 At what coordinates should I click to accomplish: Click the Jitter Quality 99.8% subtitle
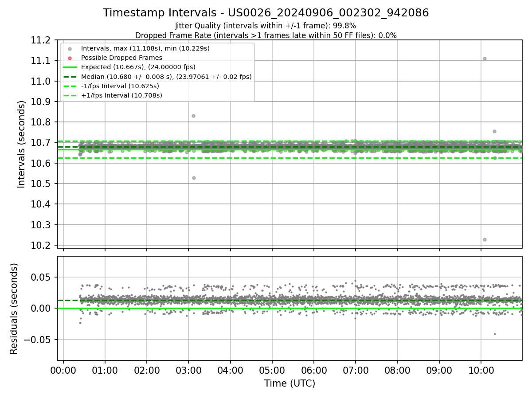coord(266,26)
